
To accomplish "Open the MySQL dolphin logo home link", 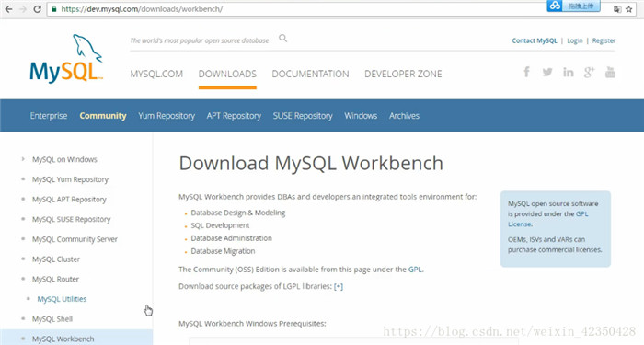I will tap(66, 58).
